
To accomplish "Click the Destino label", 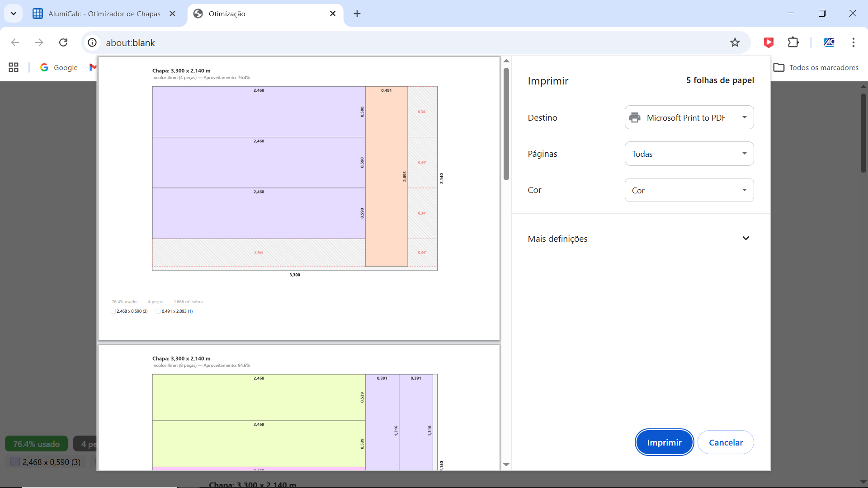I will point(542,117).
